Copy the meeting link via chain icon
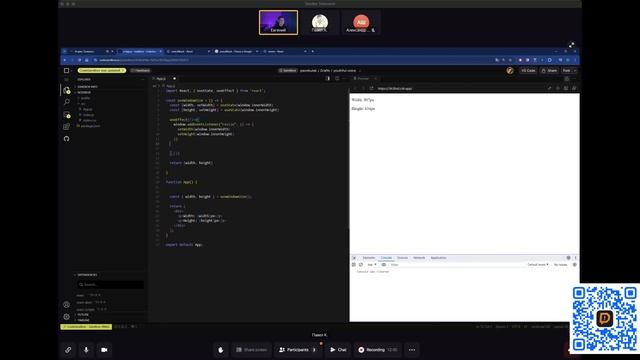Screen dimensions: 640x360 [68, 350]
